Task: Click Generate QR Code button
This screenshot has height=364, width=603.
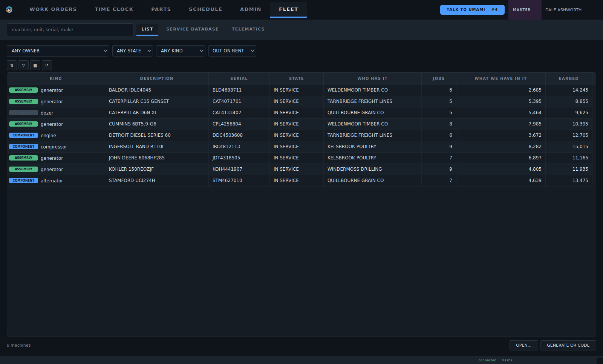Action: (568, 345)
